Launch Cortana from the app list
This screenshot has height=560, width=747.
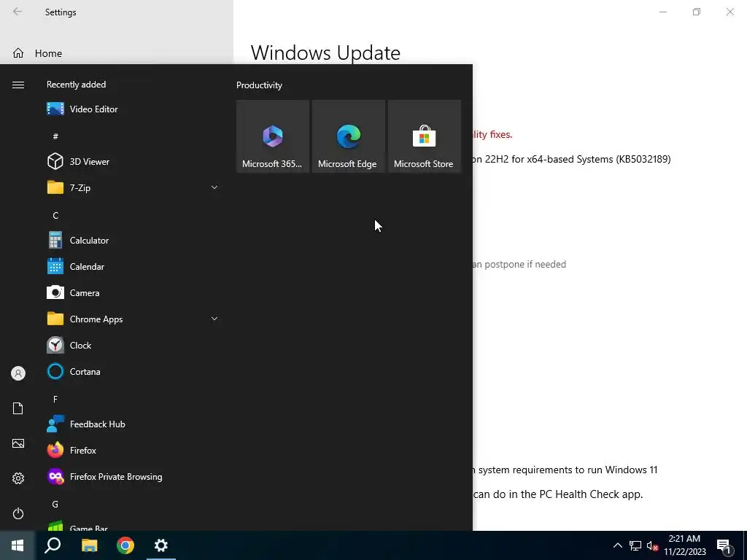coord(133,371)
